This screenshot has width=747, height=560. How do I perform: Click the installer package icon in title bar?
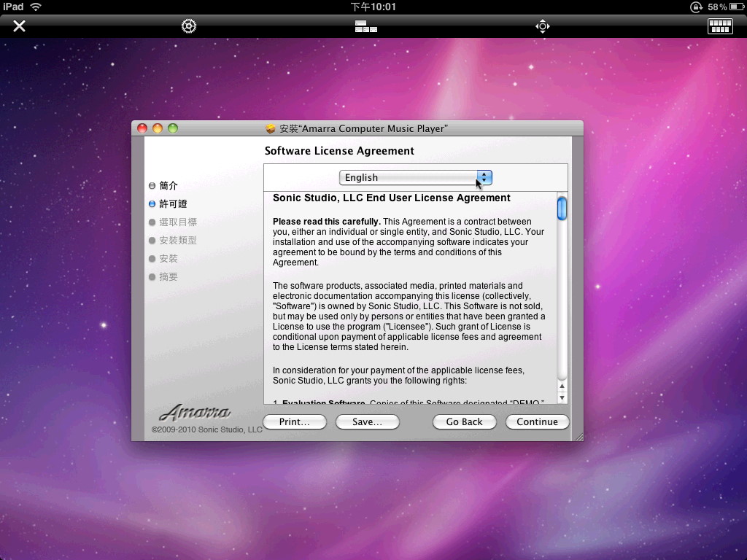(271, 128)
